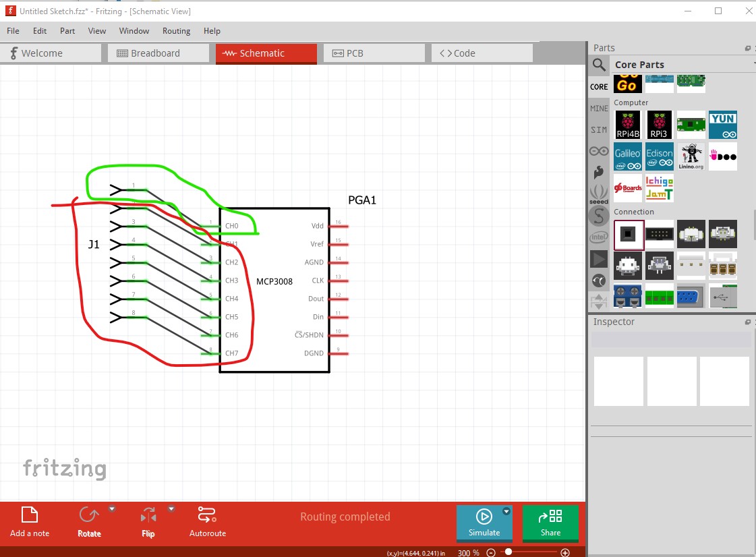Expand the Flip options arrow
Viewport: 756px width, 557px height.
[171, 508]
